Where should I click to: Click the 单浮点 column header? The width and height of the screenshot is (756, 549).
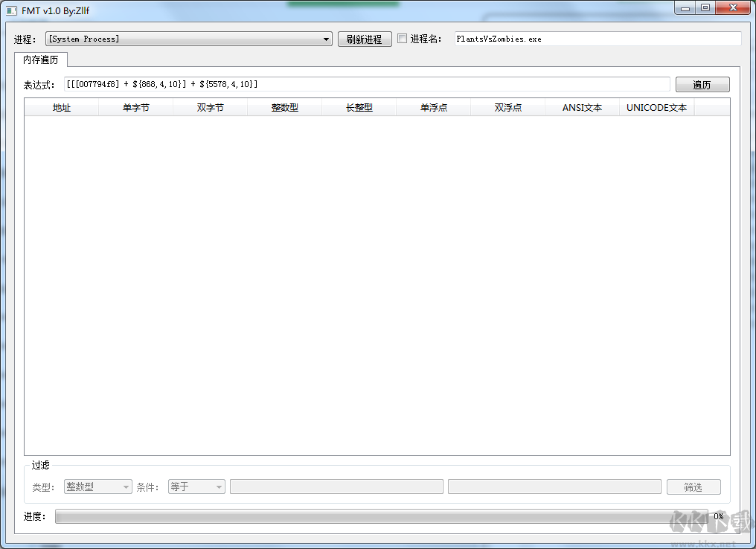pos(433,107)
